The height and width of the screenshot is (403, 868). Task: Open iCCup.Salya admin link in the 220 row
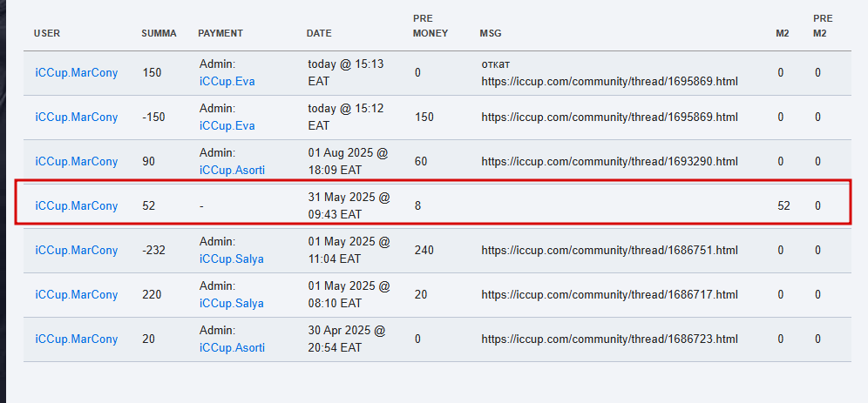[232, 303]
